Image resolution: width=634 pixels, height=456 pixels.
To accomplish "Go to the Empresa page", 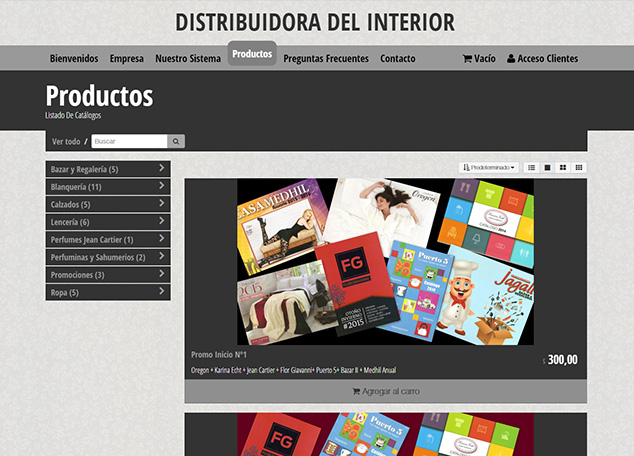I will click(x=127, y=59).
